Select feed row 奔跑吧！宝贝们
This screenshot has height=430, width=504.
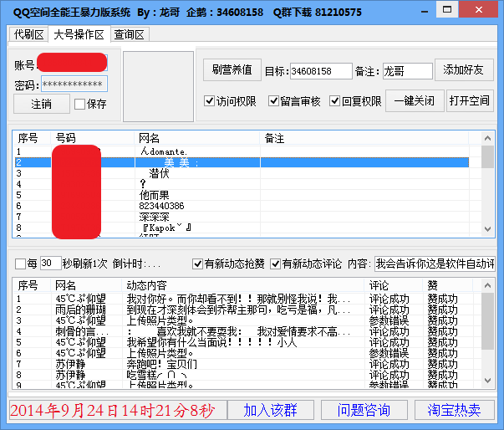click(244, 364)
